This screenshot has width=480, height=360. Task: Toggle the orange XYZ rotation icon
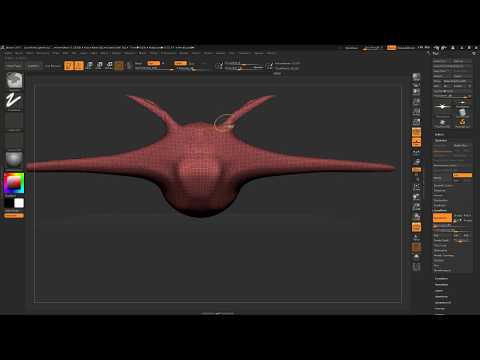pyautogui.click(x=416, y=170)
